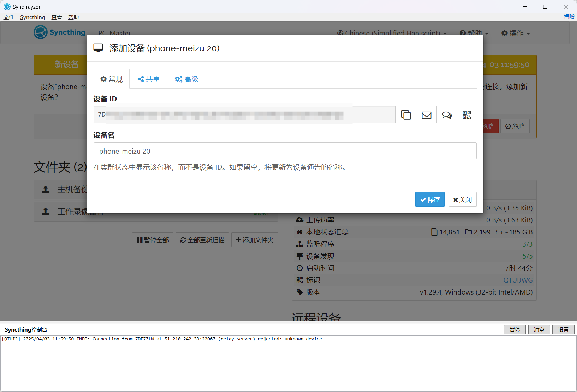Share device ID by email icon
The image size is (577, 392).
pyautogui.click(x=426, y=115)
